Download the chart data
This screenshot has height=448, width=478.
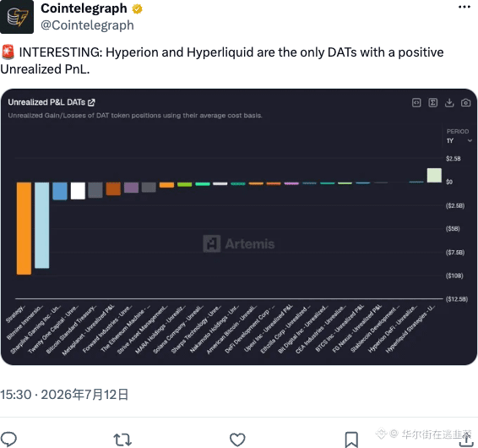click(x=449, y=103)
